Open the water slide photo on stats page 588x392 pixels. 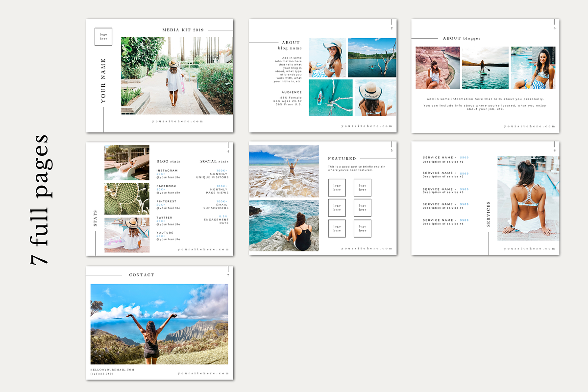[127, 163]
